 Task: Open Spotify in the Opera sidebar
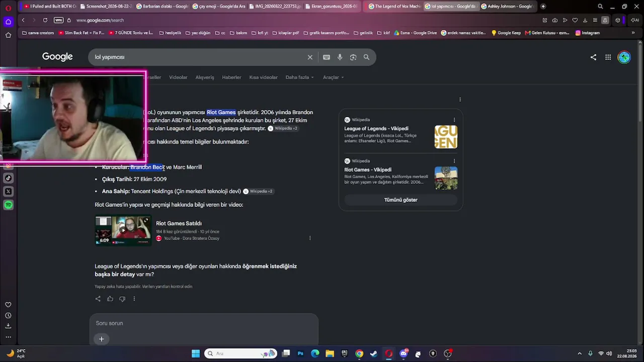(x=8, y=205)
